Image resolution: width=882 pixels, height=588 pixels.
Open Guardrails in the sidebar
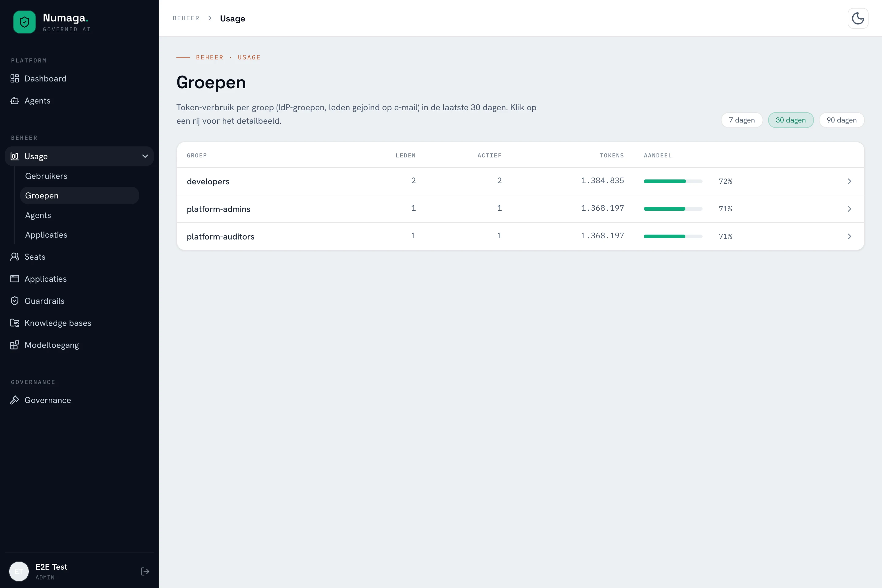point(79,301)
